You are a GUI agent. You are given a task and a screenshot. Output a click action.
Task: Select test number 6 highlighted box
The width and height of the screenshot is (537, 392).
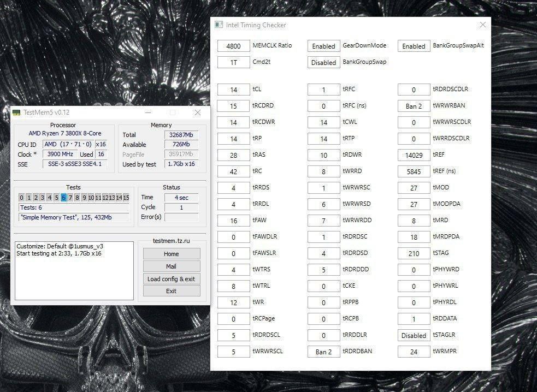point(63,198)
